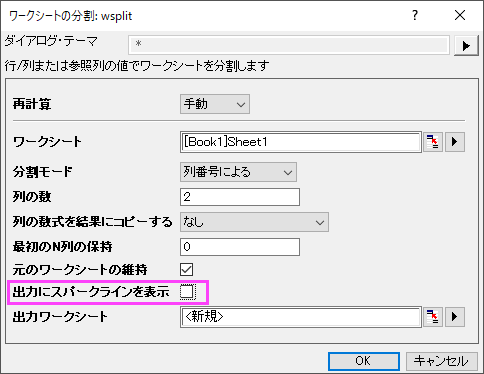Screen dimensions: 484x374
Task: Uncheck 元のワークシートの維持 checkbox
Action: (x=187, y=269)
